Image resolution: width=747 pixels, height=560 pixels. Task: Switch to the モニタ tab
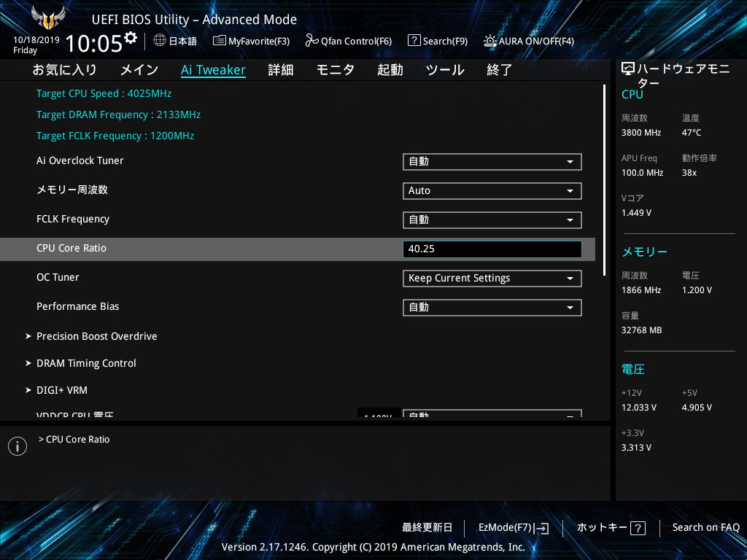[x=336, y=70]
